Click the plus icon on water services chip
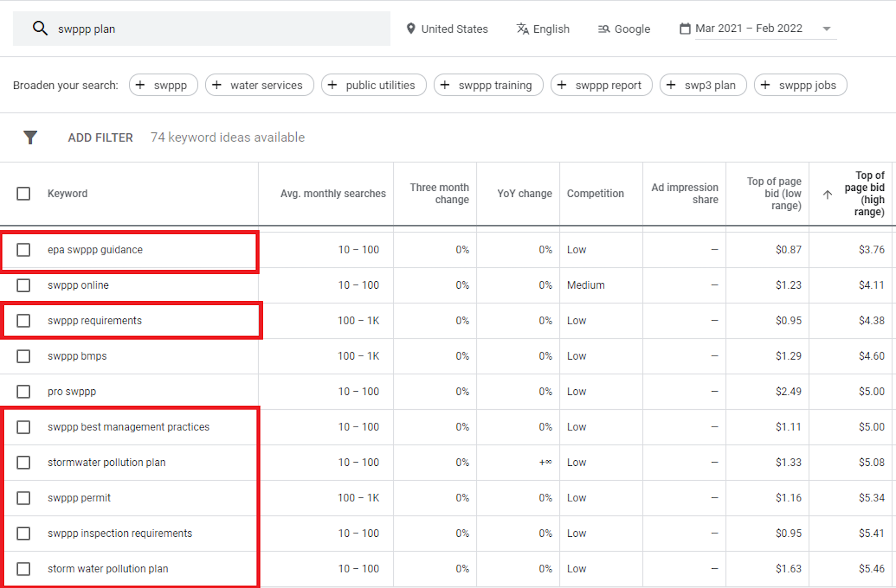Screen dimensions: 896x588 point(217,85)
